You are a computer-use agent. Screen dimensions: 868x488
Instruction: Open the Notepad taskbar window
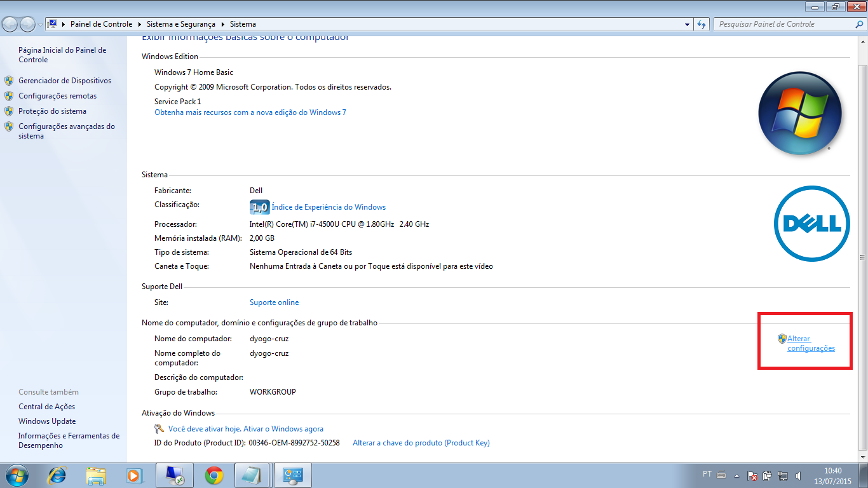pyautogui.click(x=252, y=475)
